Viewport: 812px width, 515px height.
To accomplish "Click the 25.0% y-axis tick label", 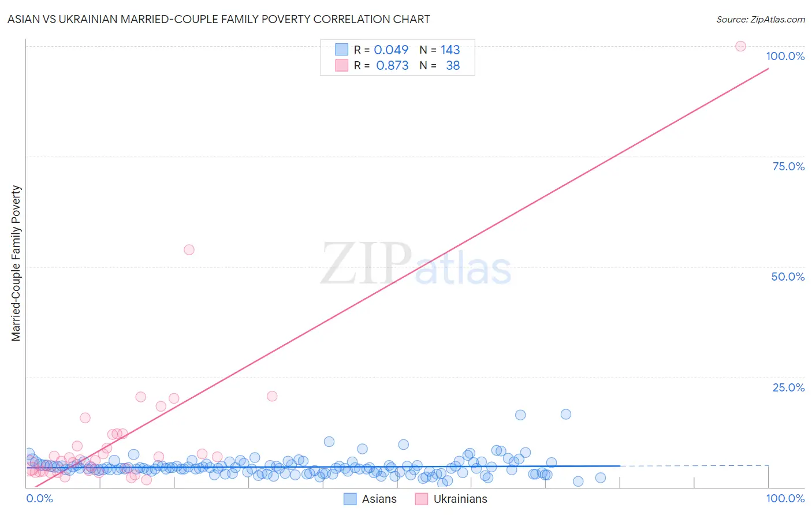I will 788,387.
